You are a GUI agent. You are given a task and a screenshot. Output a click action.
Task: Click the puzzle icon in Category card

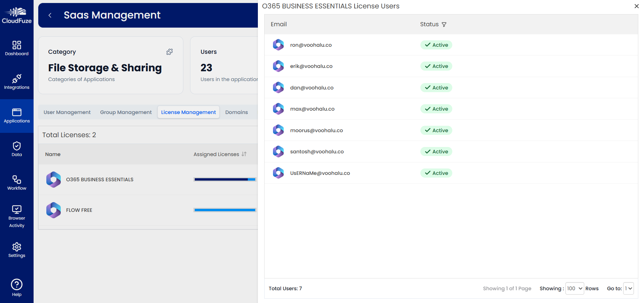click(x=170, y=52)
